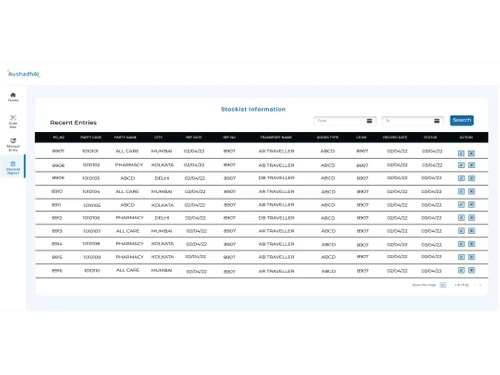500x375 pixels.
Task: Edit the entry with party code 1010109
Action: [461, 257]
